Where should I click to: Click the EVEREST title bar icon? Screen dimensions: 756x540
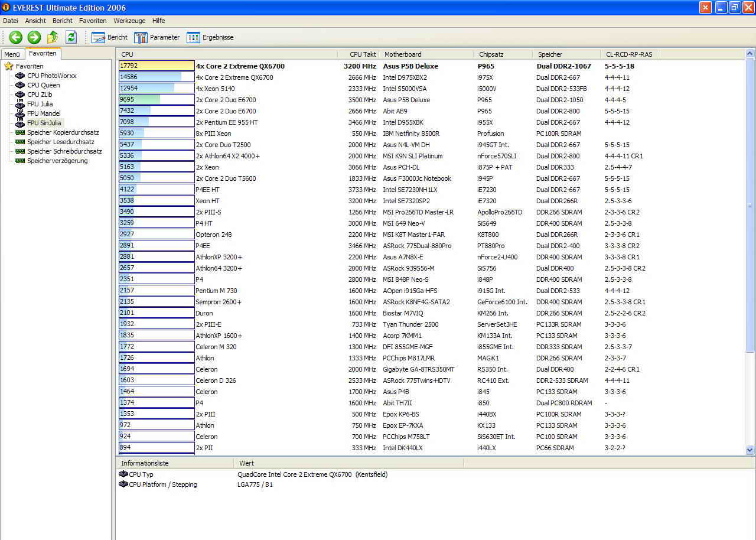coord(6,7)
